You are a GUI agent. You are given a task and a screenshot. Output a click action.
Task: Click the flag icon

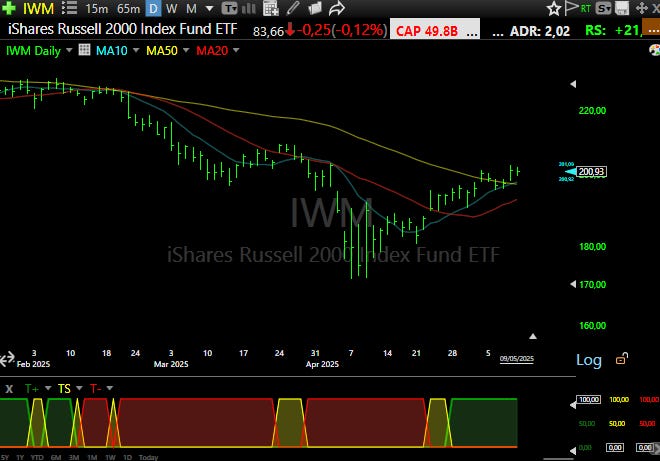pyautogui.click(x=571, y=8)
